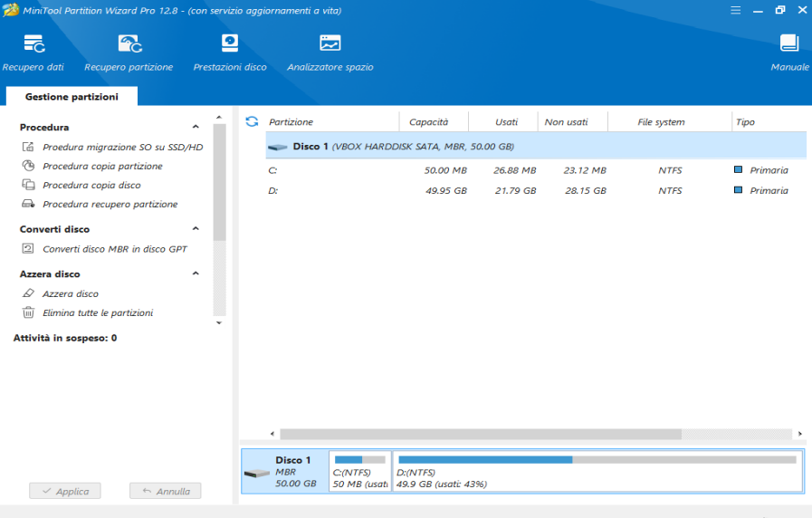Click the 21.79 GB used cell
812x518 pixels.
[515, 190]
